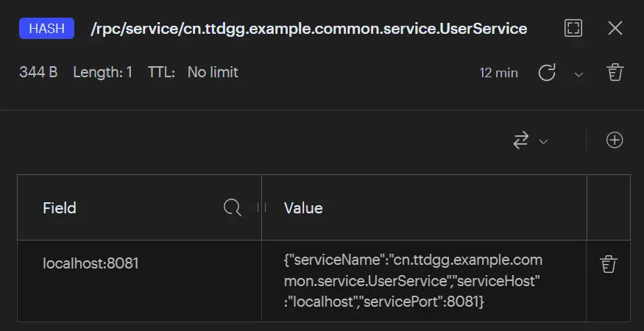
Task: Click the HASH type badge
Action: click(47, 29)
